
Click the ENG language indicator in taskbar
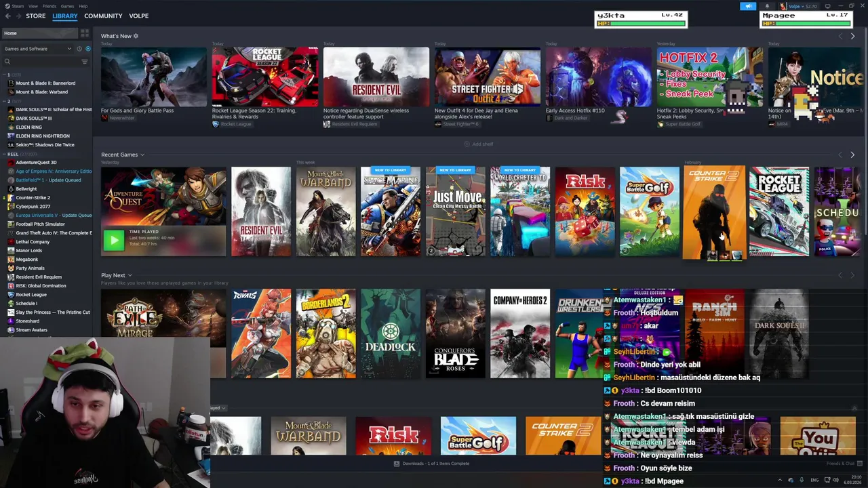pos(814,480)
